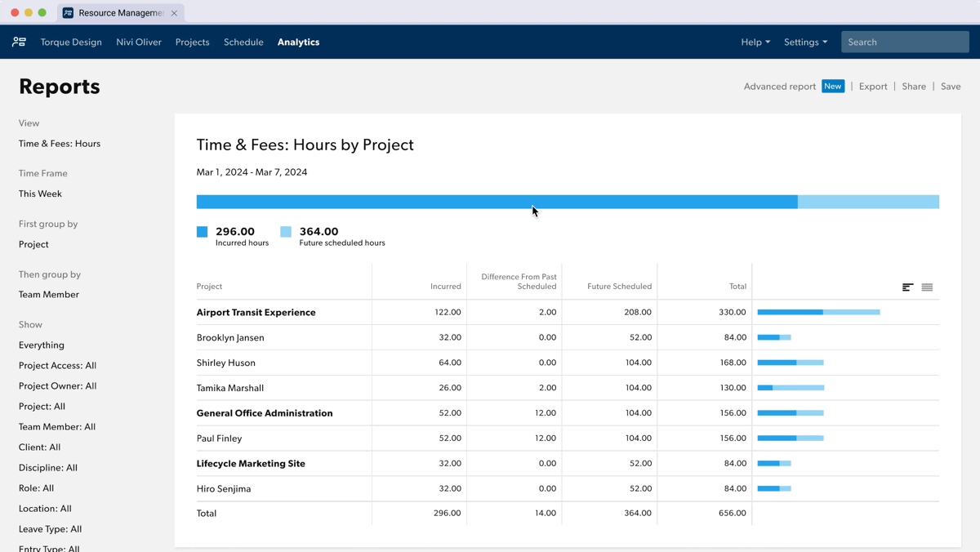Viewport: 980px width, 552px height.
Task: Click the dark blue Incurred hours legend swatch
Action: click(x=203, y=232)
